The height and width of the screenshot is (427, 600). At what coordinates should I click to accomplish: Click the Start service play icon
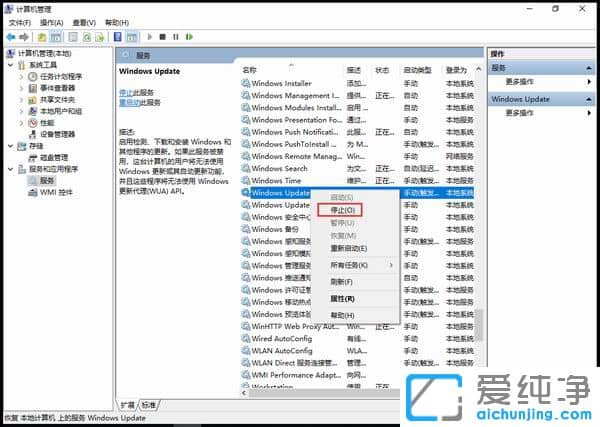coord(150,37)
